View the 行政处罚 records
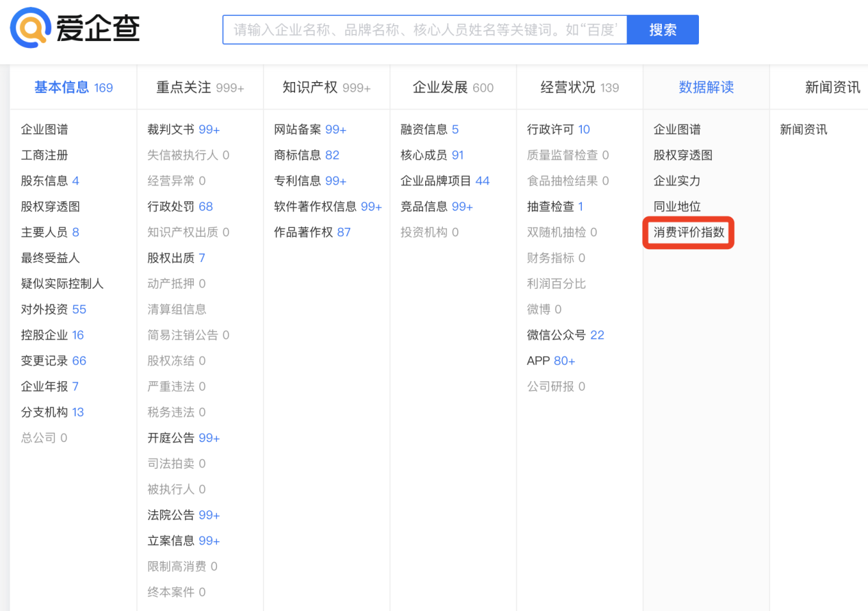The height and width of the screenshot is (611, 868). click(x=179, y=207)
